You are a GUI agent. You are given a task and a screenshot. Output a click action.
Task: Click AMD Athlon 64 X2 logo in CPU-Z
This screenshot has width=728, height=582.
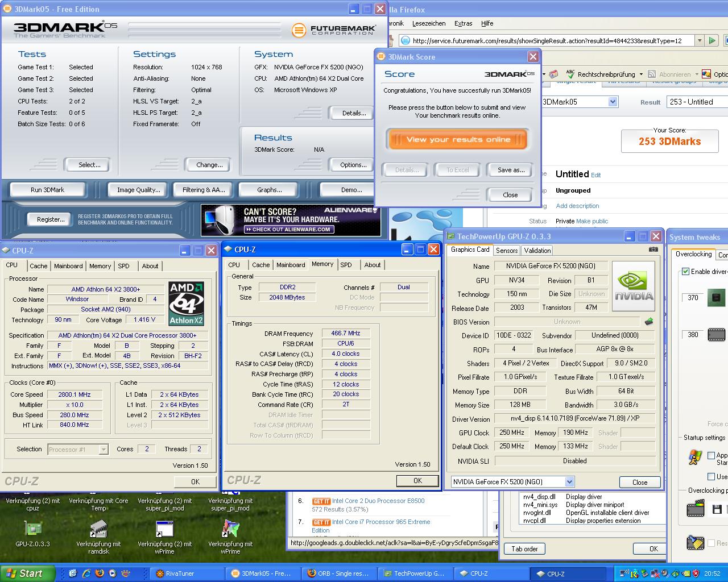186,304
